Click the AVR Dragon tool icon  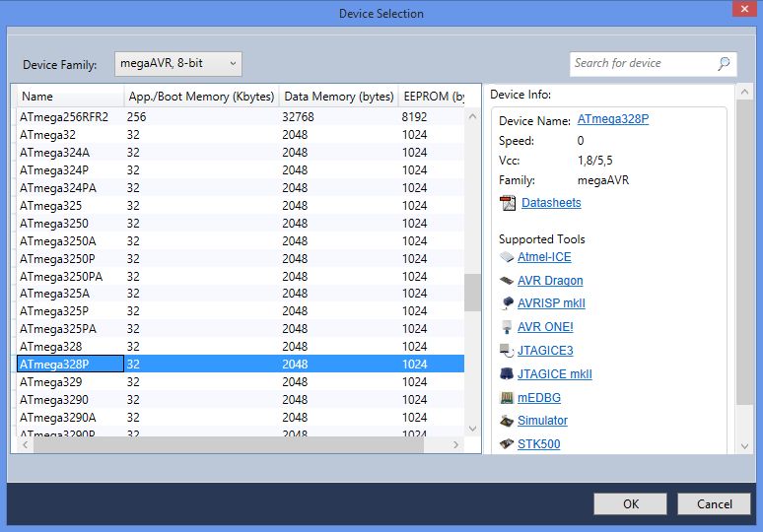507,281
